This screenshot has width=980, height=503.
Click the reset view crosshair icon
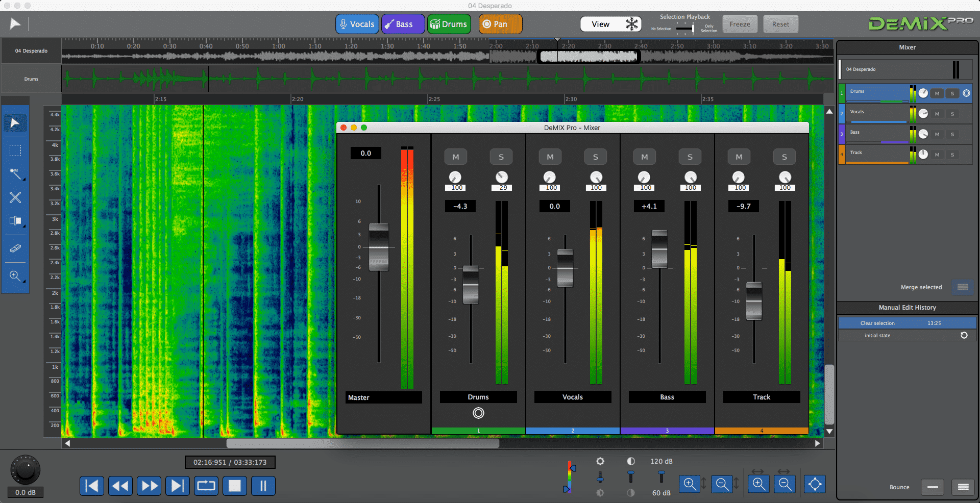tap(815, 484)
